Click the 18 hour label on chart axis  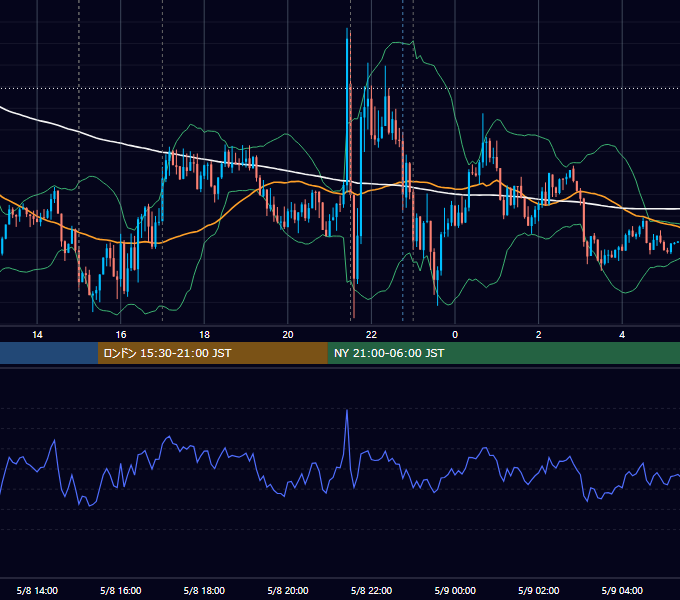204,334
